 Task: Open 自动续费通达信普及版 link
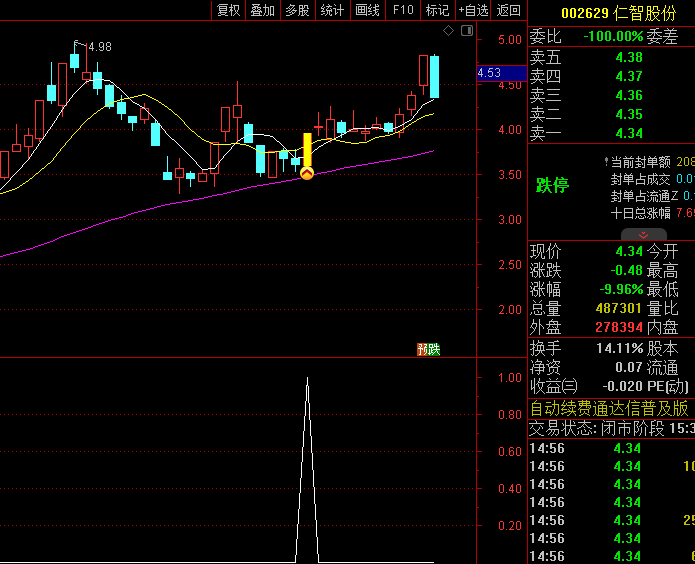[609, 408]
